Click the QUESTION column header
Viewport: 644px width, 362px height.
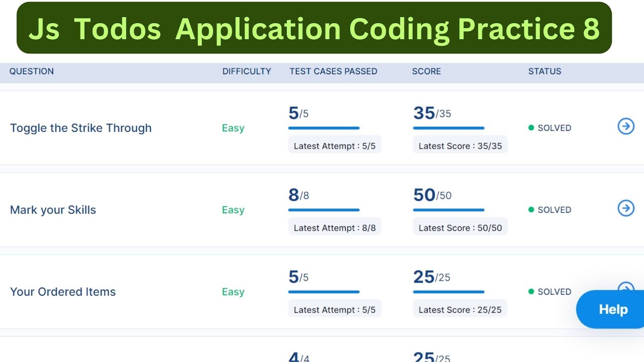(x=31, y=71)
